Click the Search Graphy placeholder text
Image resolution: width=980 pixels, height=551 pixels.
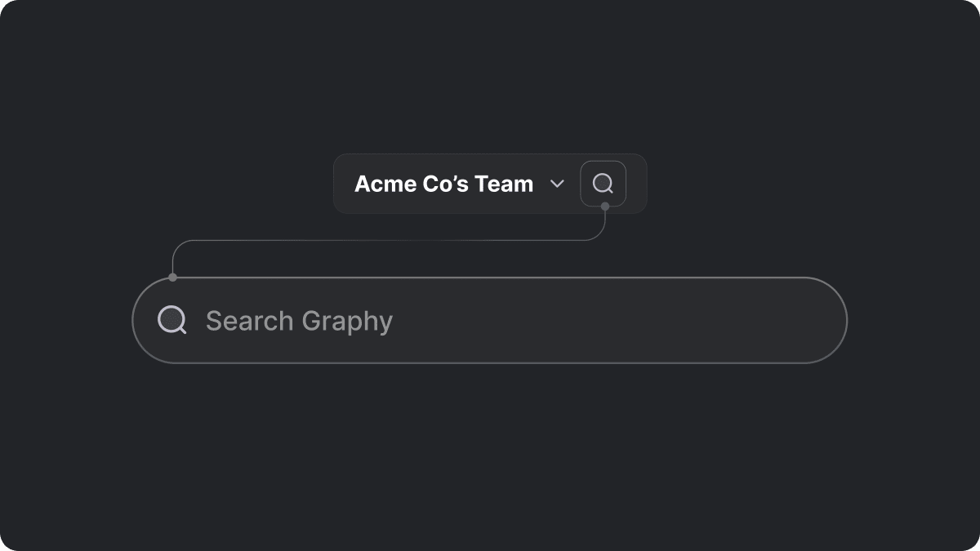299,321
